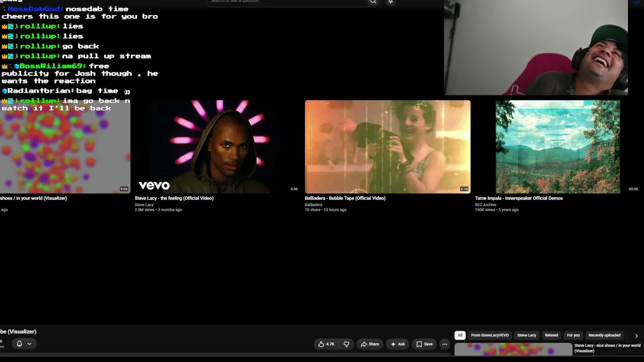644x362 pixels.
Task: Click the 9:04 duration badge
Action: pyautogui.click(x=124, y=189)
